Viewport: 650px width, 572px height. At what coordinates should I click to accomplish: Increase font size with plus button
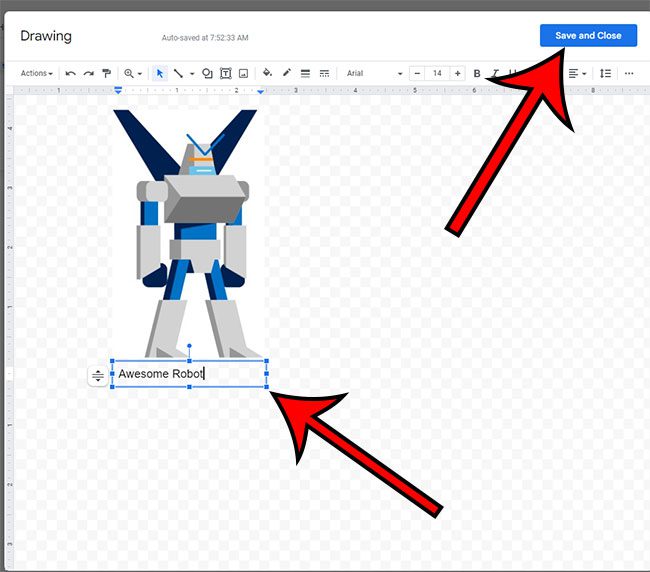click(458, 73)
